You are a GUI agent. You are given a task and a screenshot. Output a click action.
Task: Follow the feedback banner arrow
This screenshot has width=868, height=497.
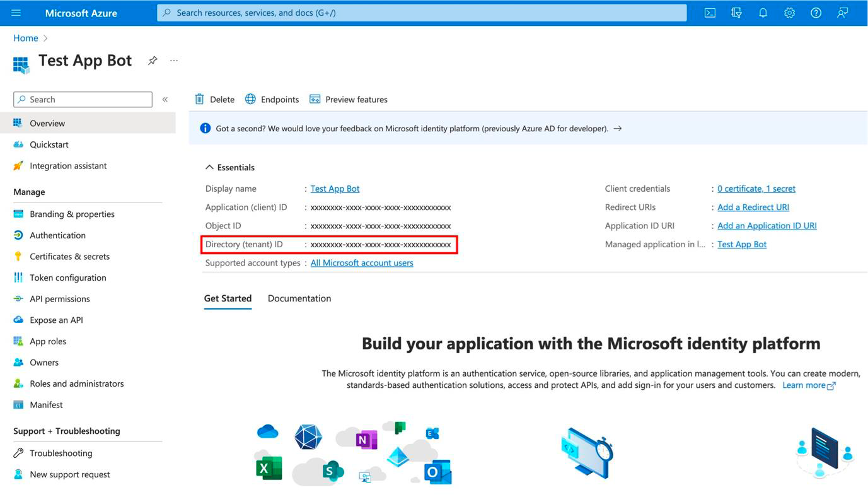coord(618,128)
